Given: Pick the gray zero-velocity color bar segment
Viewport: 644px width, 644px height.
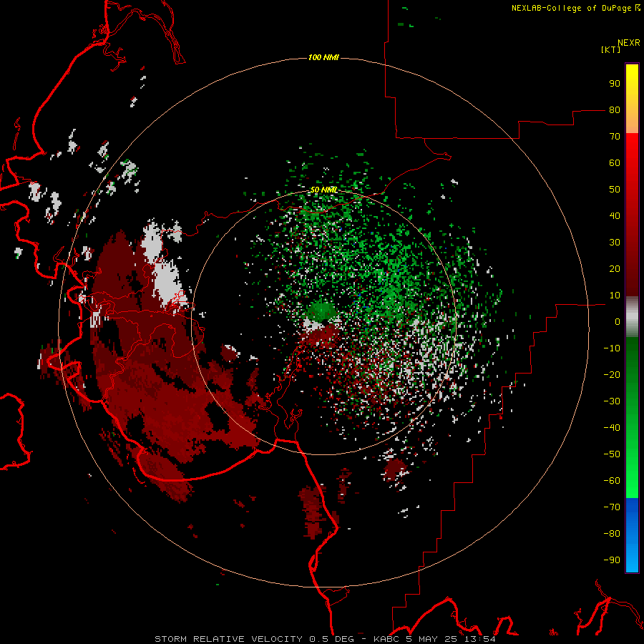Looking at the screenshot, I should 632,316.
